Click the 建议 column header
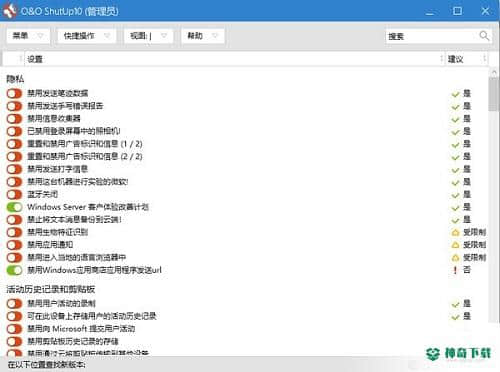This screenshot has height=372, width=500. click(x=466, y=59)
